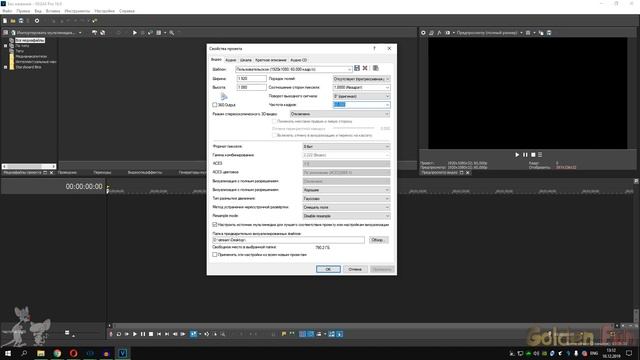Select 'Все медиафайлы' in the media bin tree
640x360 pixels.
(x=30, y=40)
